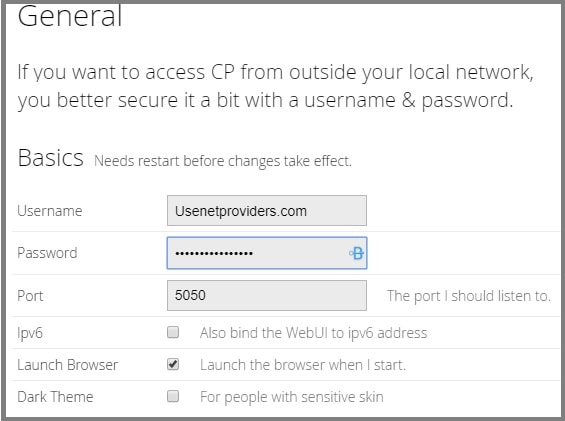Focus the Password input field
This screenshot has width=565, height=421.
267,253
